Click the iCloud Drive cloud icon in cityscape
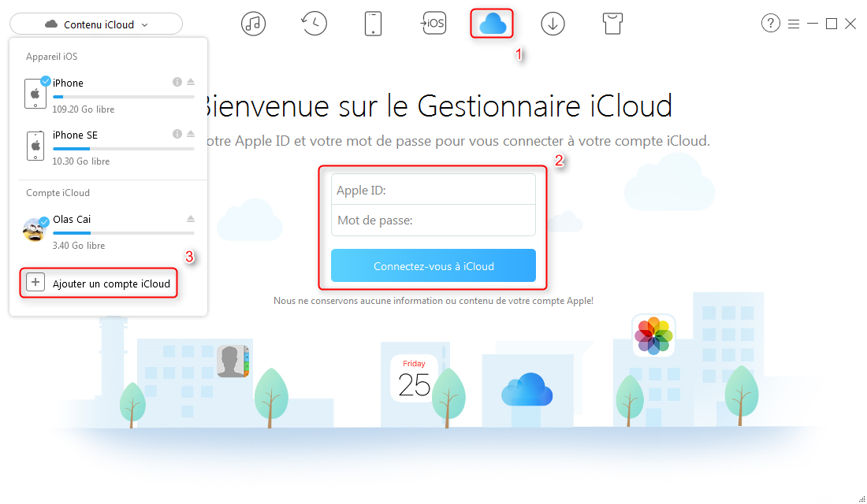The image size is (867, 504). pos(527,390)
